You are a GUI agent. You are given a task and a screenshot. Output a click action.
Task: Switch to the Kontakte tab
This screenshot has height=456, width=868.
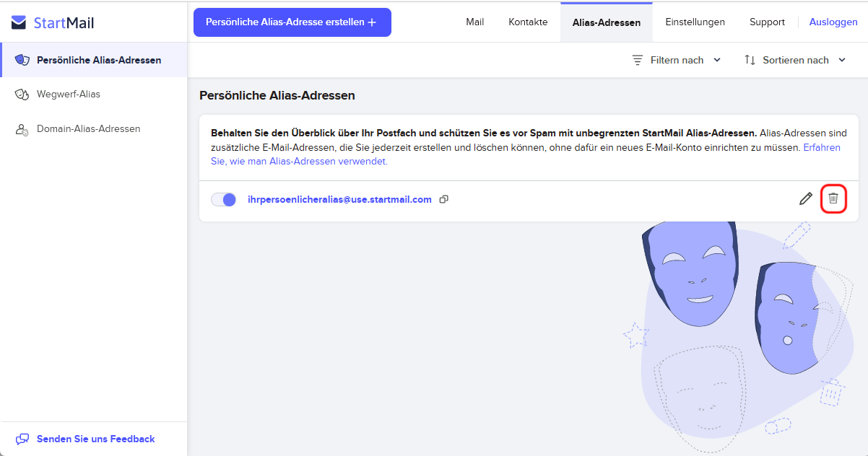click(528, 22)
